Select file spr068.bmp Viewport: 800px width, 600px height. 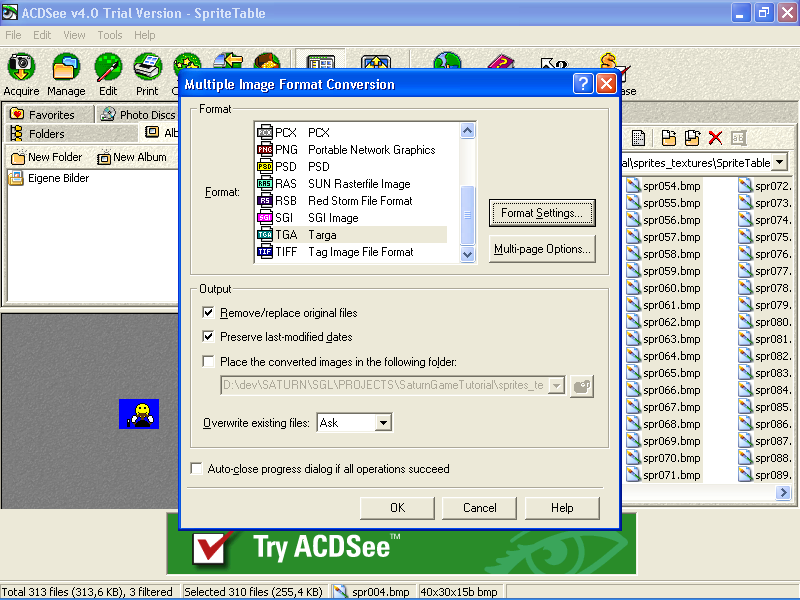coord(664,424)
